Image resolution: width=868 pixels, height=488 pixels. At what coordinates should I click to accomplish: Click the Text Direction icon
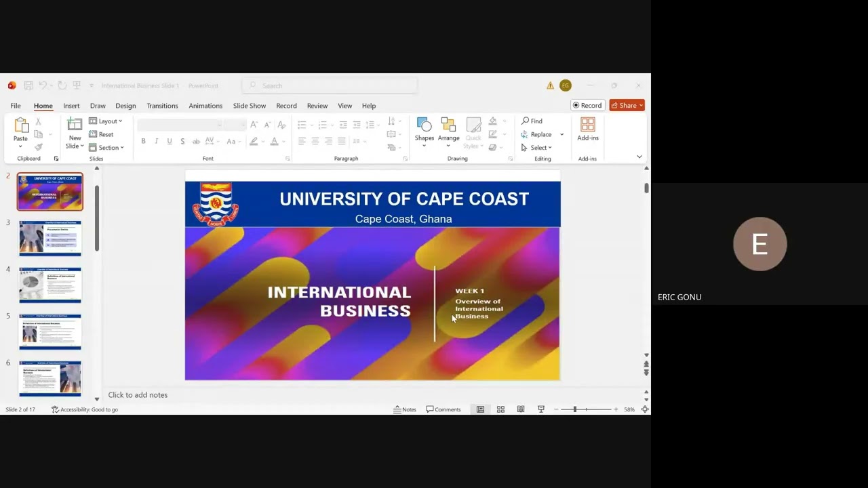(x=391, y=121)
